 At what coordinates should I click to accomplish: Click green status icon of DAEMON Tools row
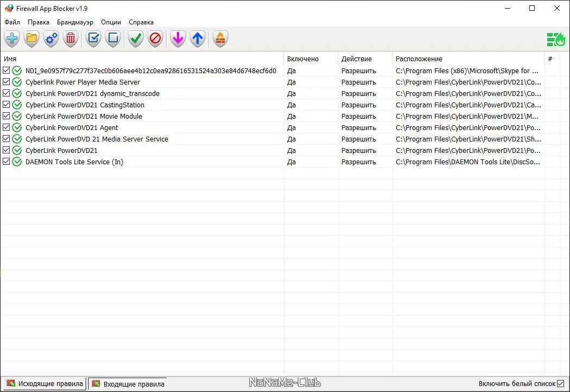tap(17, 162)
